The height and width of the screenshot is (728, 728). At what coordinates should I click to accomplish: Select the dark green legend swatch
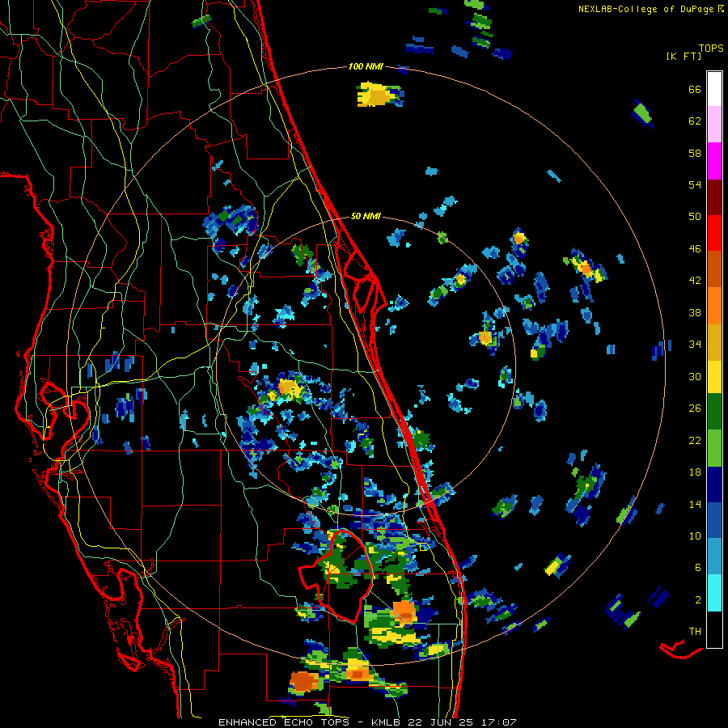714,412
